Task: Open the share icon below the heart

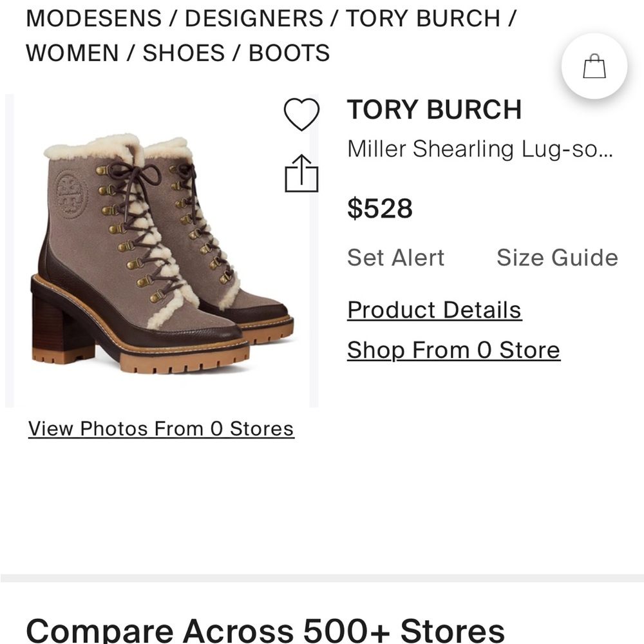Action: tap(301, 173)
